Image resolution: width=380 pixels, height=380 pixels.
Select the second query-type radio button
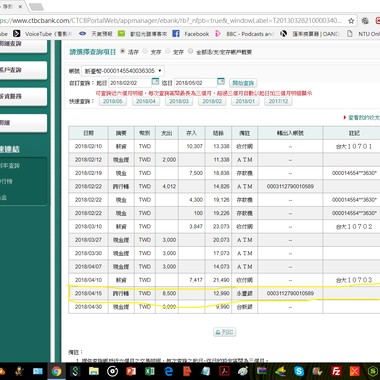click(145, 51)
